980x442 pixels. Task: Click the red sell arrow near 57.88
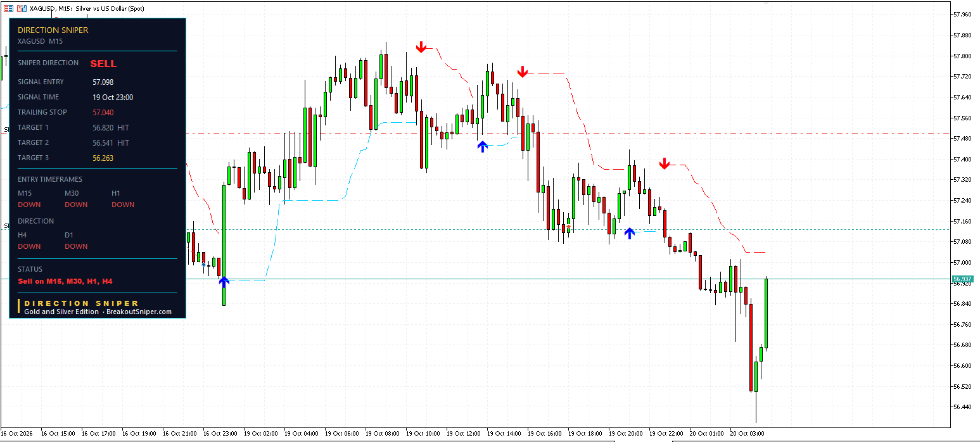click(x=421, y=47)
